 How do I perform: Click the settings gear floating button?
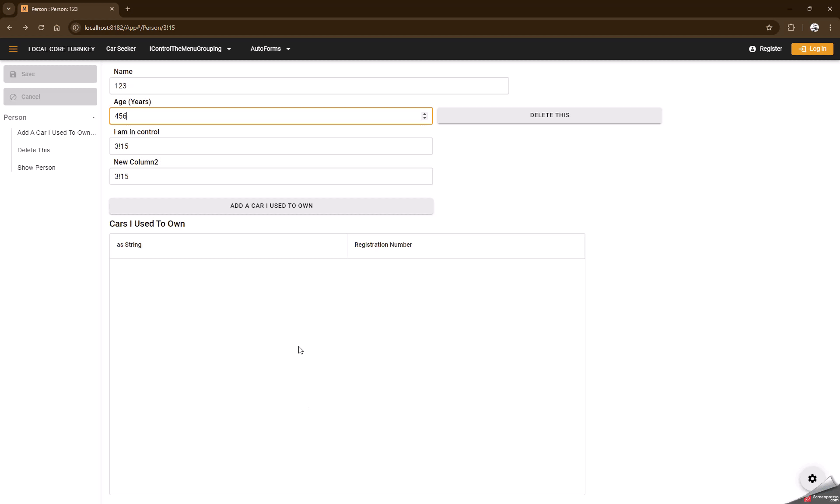click(x=812, y=479)
